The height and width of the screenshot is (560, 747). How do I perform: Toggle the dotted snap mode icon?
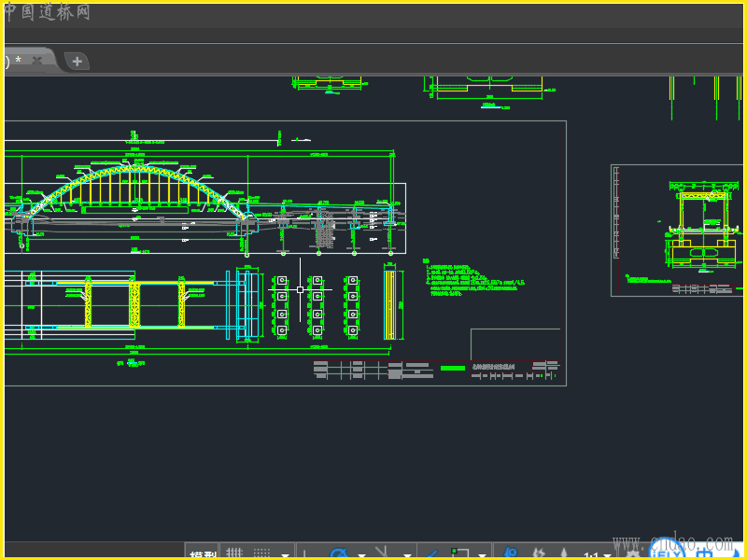262,553
